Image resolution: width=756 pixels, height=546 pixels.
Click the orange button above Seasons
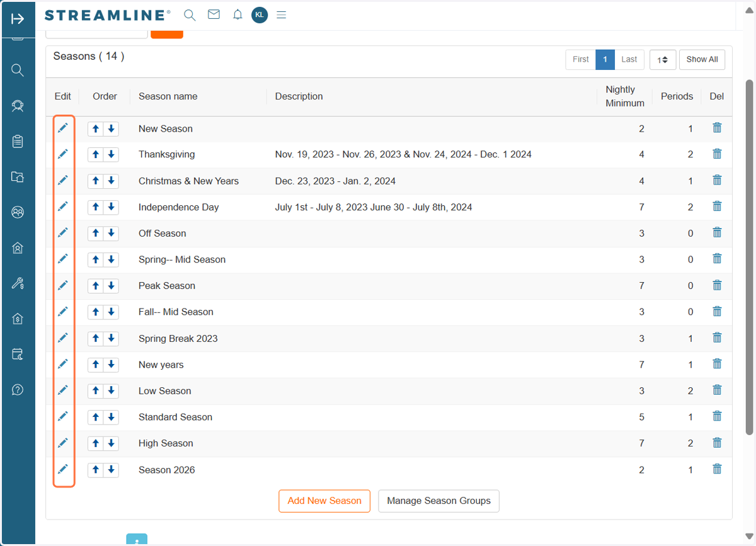pos(167,34)
